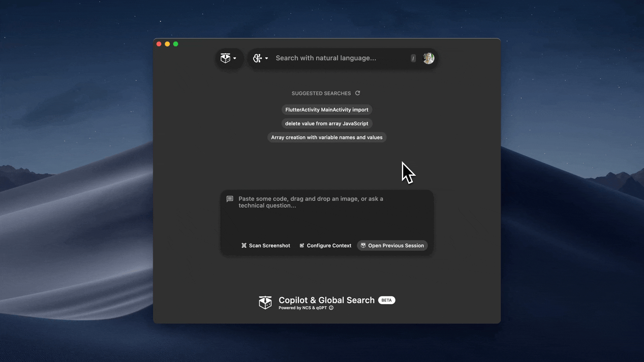Open the user profile avatar
Viewport: 644px width, 362px height.
[428, 58]
